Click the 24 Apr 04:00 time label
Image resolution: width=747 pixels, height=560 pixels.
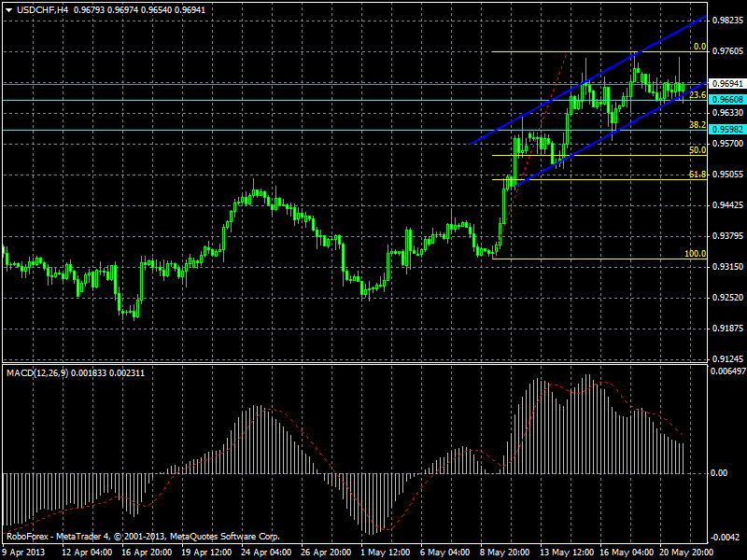click(x=266, y=553)
